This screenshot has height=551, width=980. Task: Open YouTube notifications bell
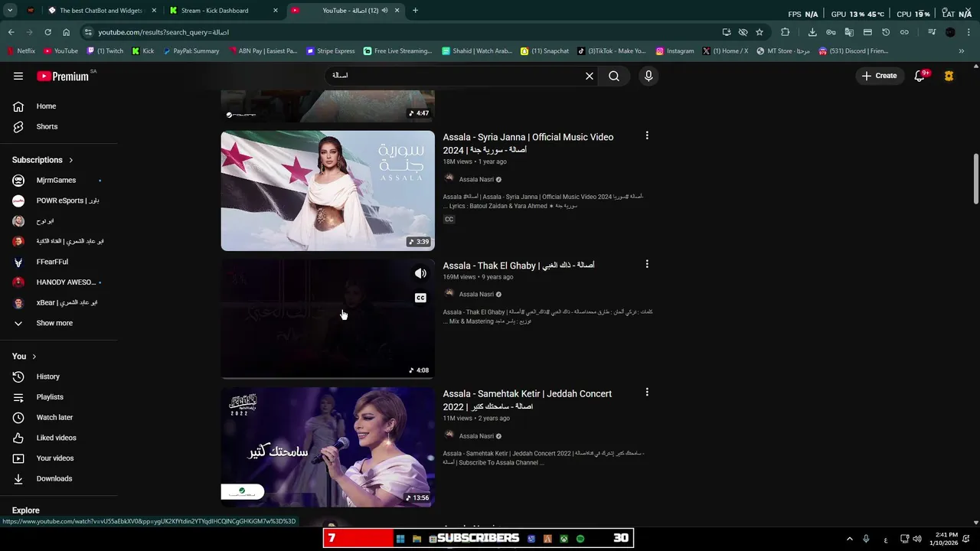(x=920, y=76)
